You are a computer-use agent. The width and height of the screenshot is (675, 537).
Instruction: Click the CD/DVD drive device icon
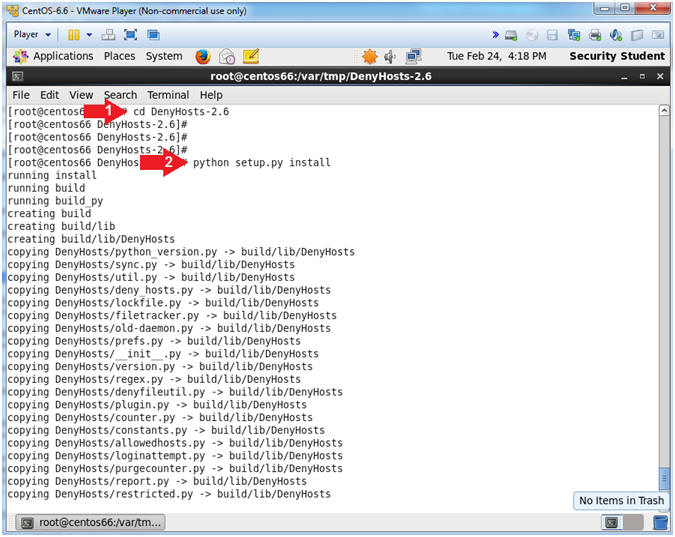click(532, 35)
